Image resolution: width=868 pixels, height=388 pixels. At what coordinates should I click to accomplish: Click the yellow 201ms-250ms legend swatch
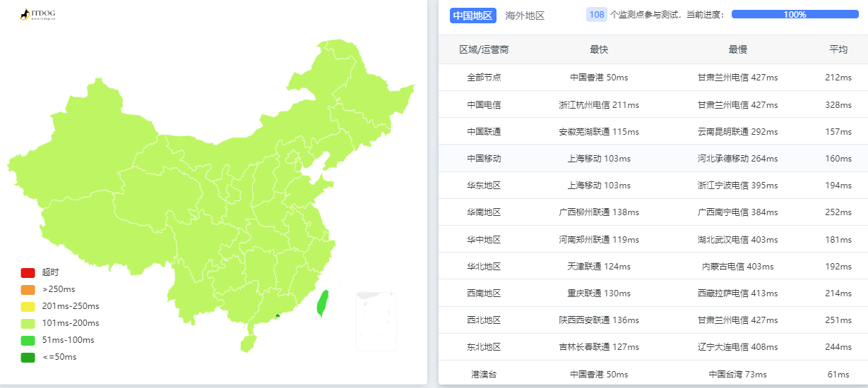(28, 306)
